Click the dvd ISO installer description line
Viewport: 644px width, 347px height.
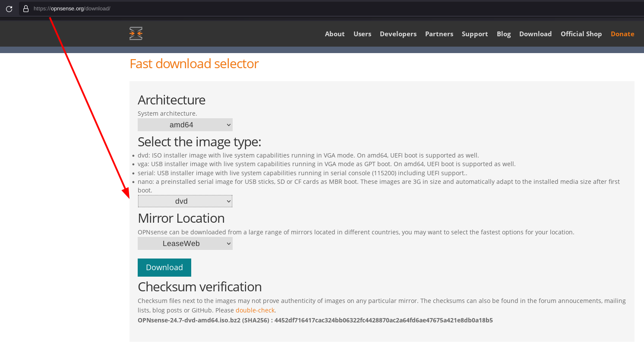coord(308,155)
